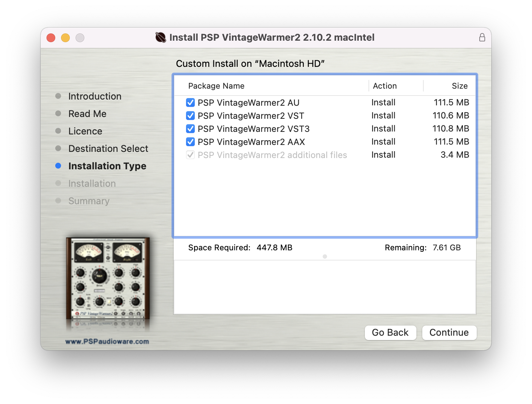Screen dimensions: 532x404
Task: Disable PSP VintageWarmer2 AAX package
Action: coord(190,142)
